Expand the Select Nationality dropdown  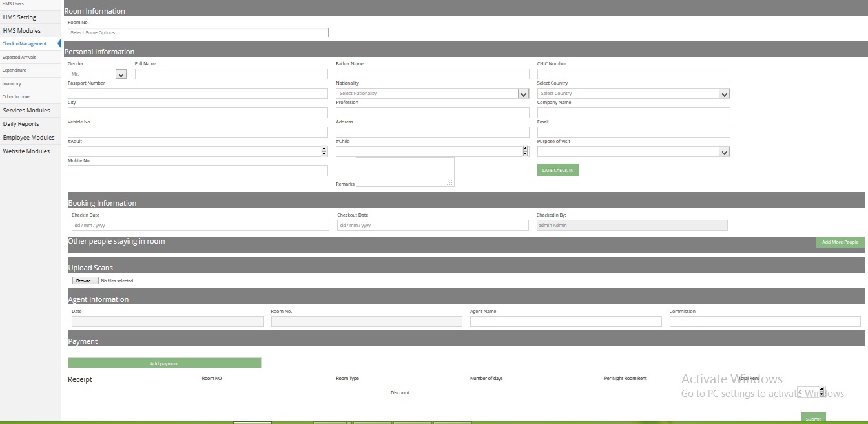coord(523,94)
